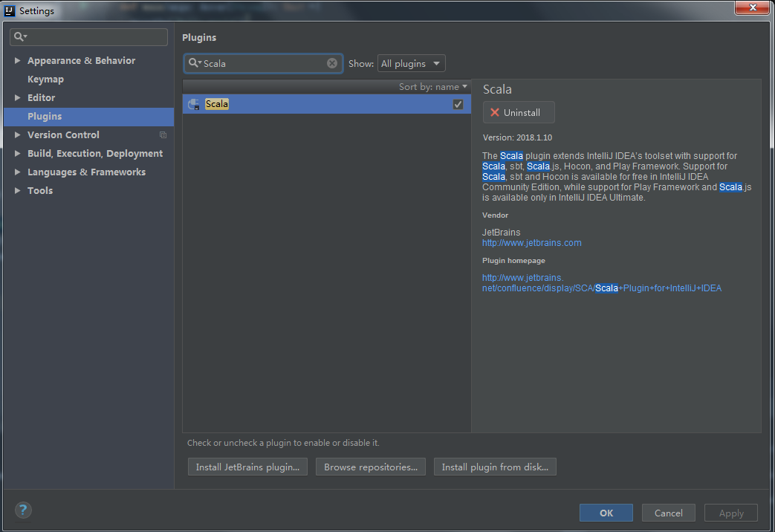Click the Uninstall button for Scala
This screenshot has height=532, width=775.
pyautogui.click(x=519, y=112)
